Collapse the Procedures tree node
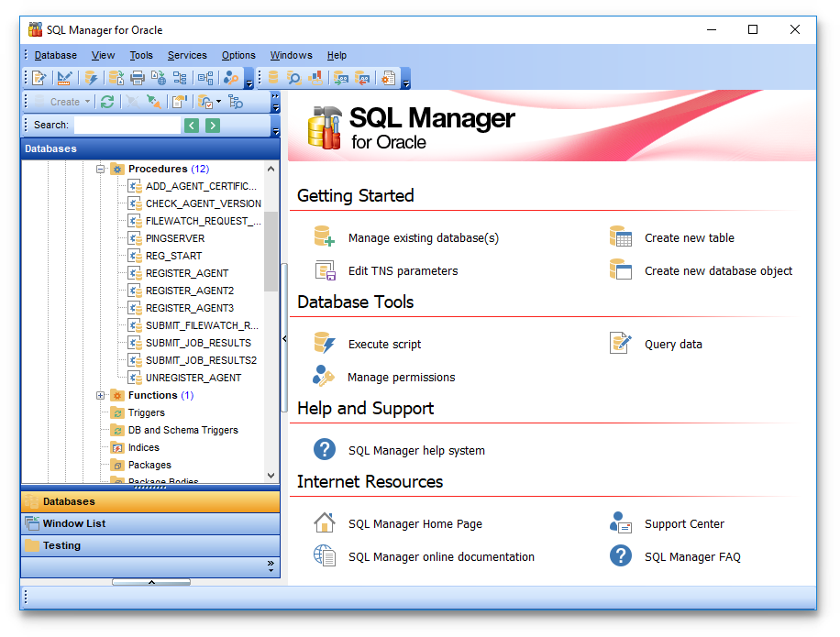Image resolution: width=840 pixels, height=637 pixels. coord(101,169)
